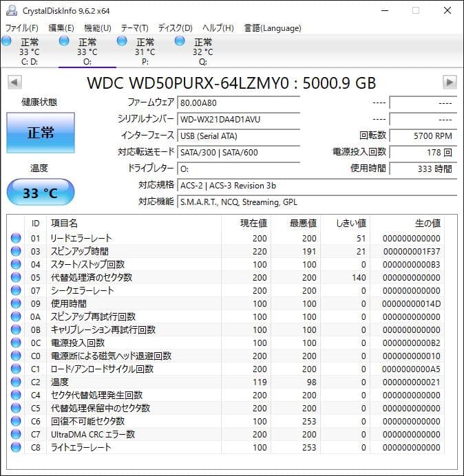Click the status orb for ID C1 row
464x476 pixels.
pyautogui.click(x=16, y=369)
